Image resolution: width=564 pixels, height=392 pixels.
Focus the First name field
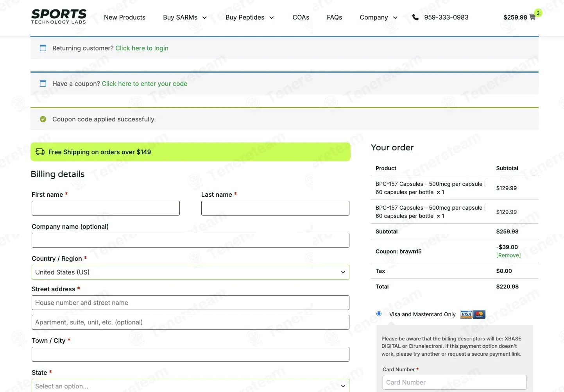[x=106, y=208]
